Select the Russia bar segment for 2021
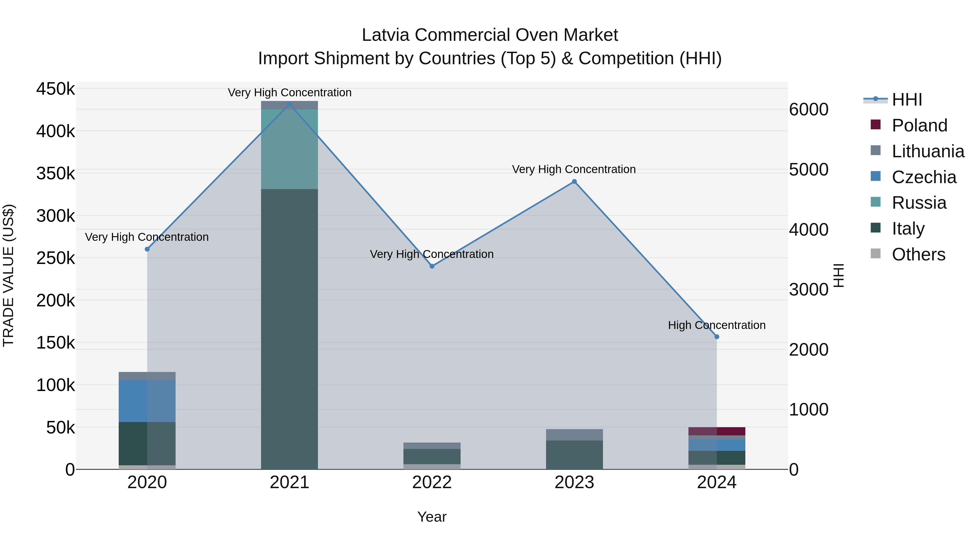Image resolution: width=980 pixels, height=551 pixels. [290, 149]
